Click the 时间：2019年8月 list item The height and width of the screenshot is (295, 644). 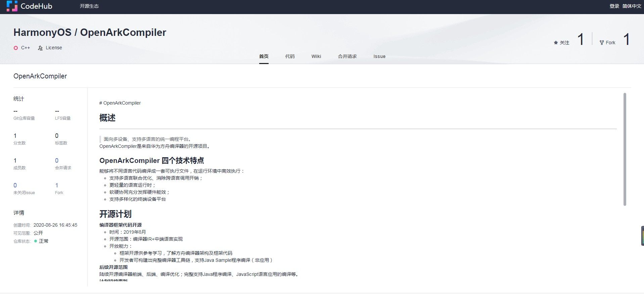pos(128,232)
